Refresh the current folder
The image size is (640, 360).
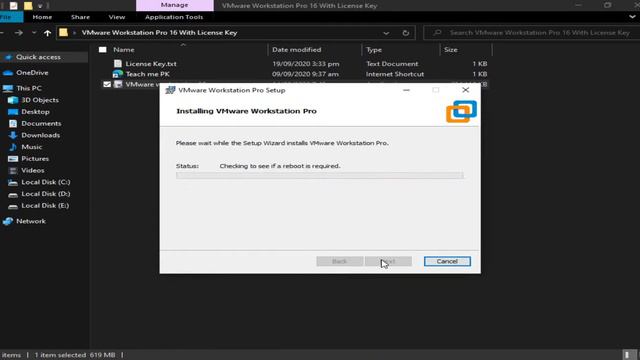point(406,33)
